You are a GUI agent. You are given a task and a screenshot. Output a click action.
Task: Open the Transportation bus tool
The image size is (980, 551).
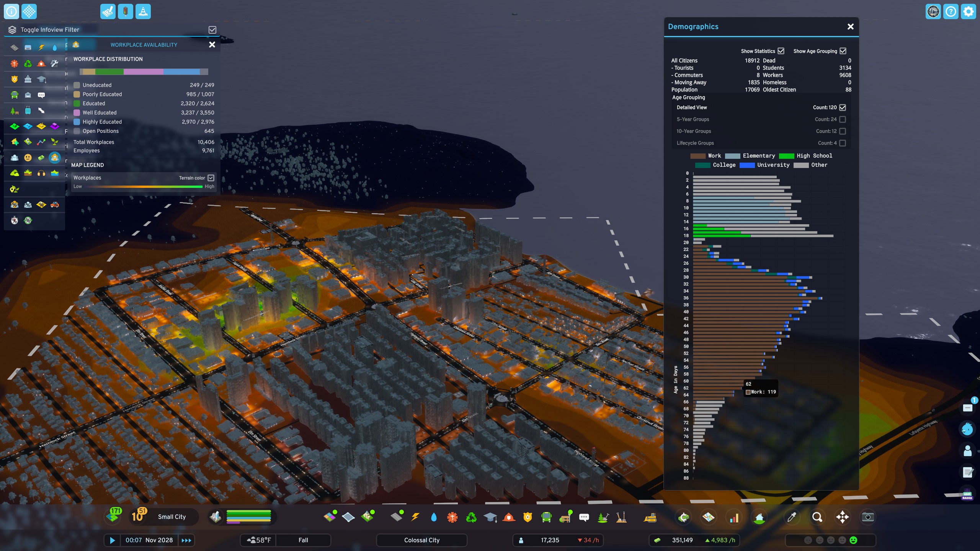point(546,517)
